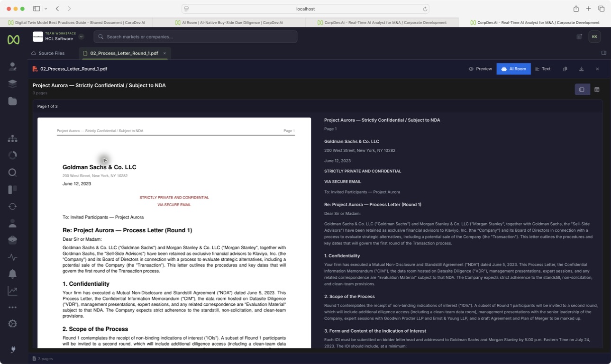Screen dimensions: 611x364
Task: Open the folder icon in sidebar
Action: point(13,101)
